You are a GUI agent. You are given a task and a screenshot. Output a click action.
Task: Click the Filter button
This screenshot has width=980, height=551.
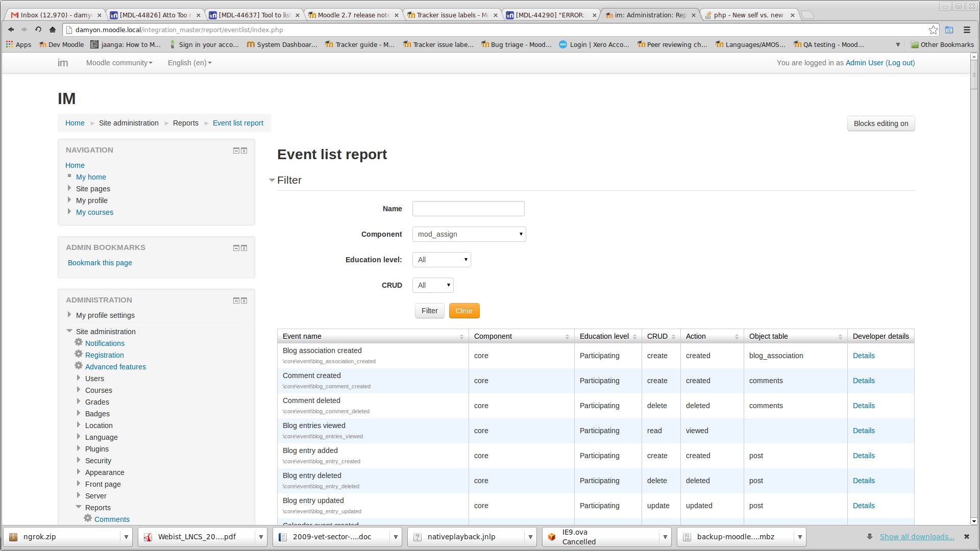click(x=429, y=311)
